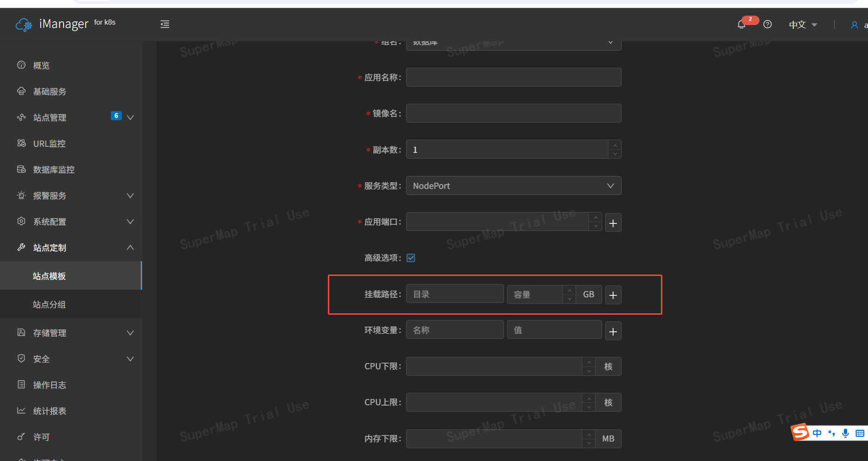Click the 存储管理 storage icon
Image resolution: width=868 pixels, height=461 pixels.
(x=21, y=332)
